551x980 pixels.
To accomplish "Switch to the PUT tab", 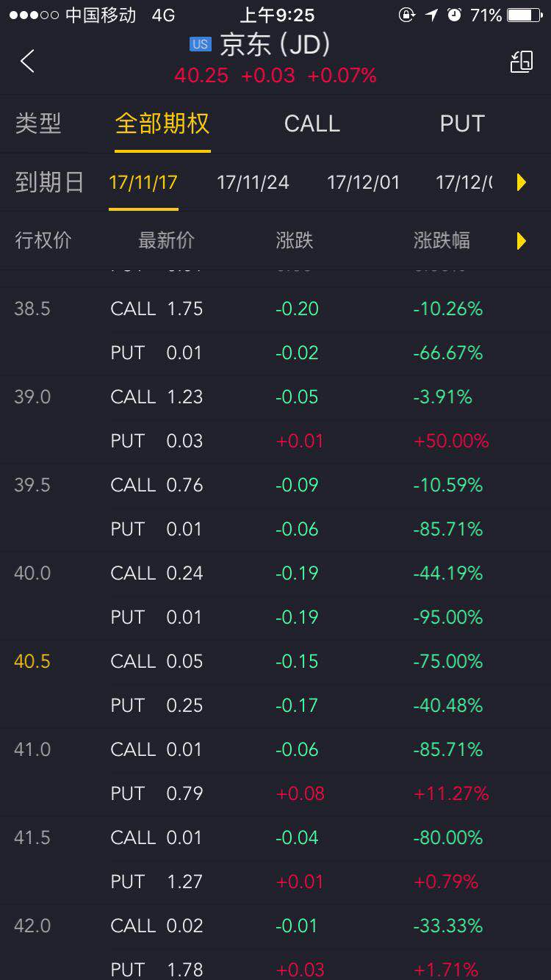I will (462, 123).
